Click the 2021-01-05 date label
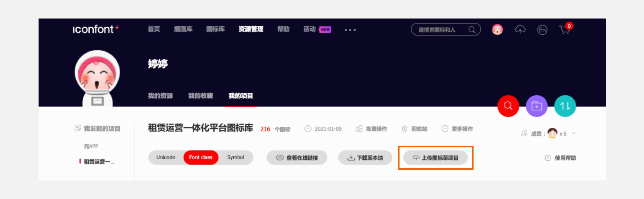 pyautogui.click(x=323, y=129)
